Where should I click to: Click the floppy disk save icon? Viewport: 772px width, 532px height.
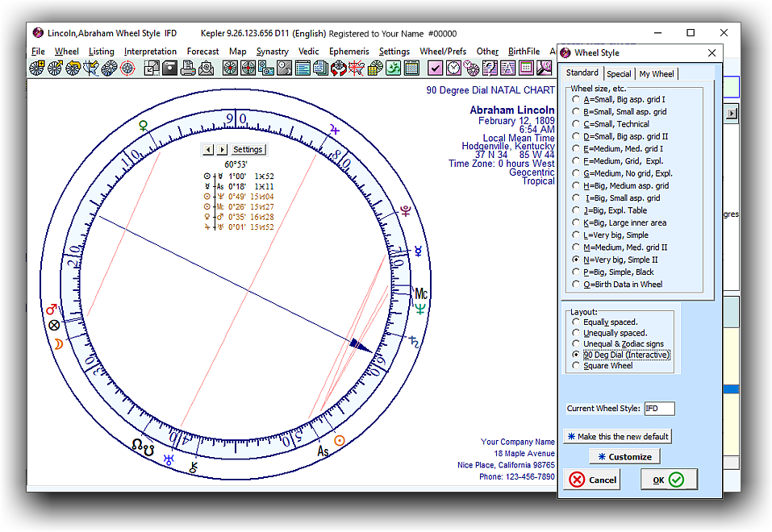[170, 68]
